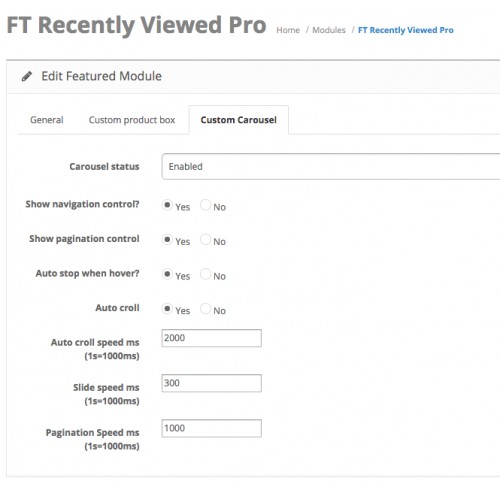This screenshot has width=500, height=500.
Task: Open the Custom product box tab
Action: coord(132,120)
